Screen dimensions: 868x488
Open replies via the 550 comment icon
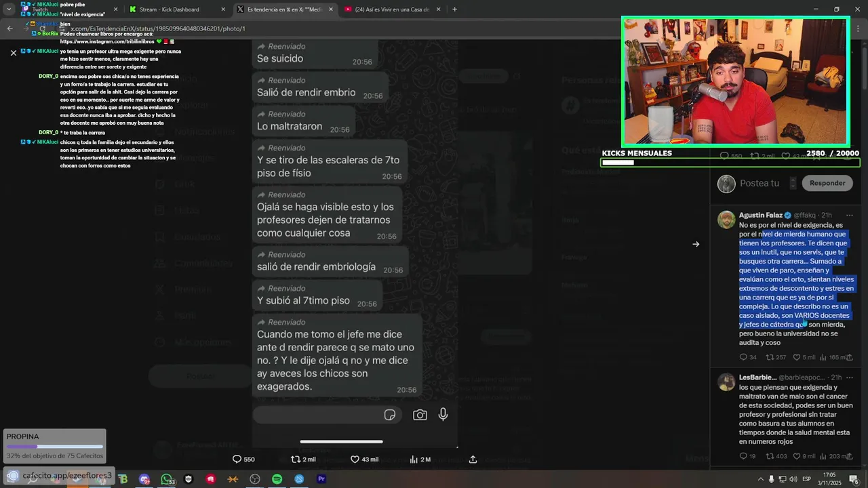243,459
